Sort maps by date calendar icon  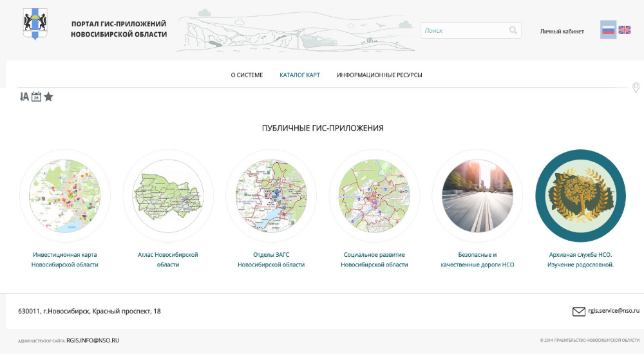[x=37, y=97]
